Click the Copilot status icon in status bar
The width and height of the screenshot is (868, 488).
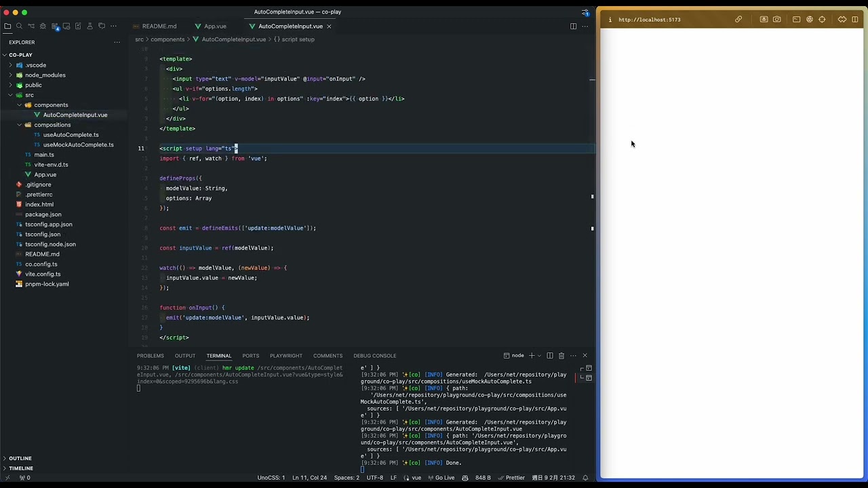465,478
